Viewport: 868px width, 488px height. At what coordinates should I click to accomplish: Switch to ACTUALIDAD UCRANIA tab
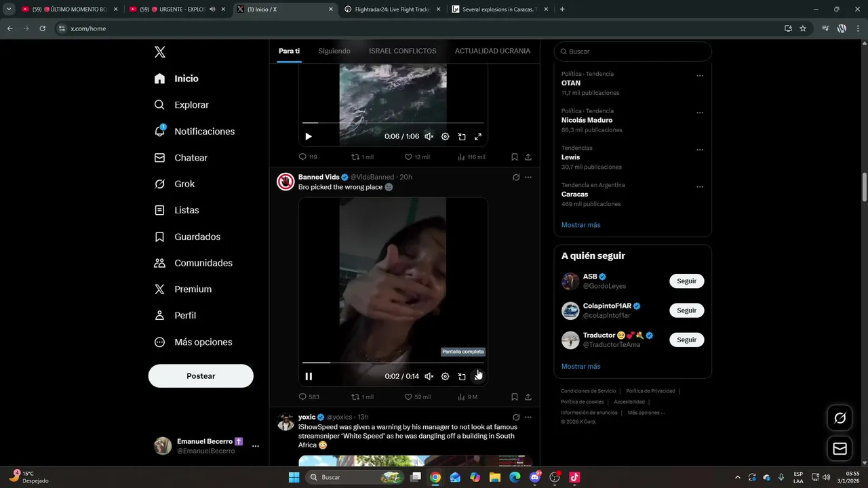pyautogui.click(x=492, y=51)
